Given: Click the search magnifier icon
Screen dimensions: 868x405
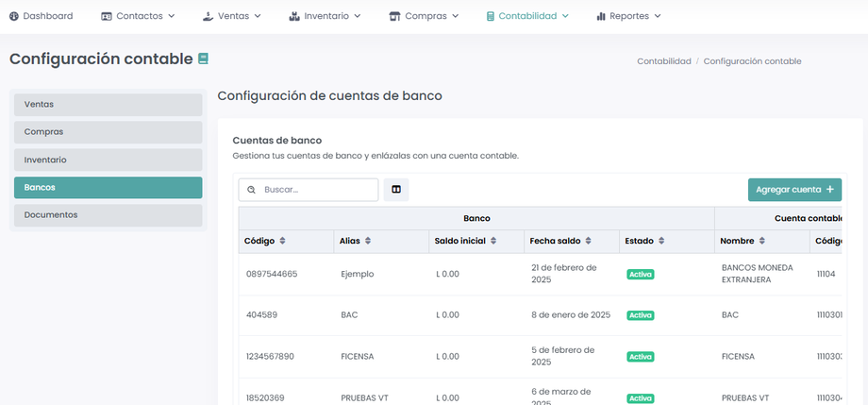Looking at the screenshot, I should [x=252, y=190].
